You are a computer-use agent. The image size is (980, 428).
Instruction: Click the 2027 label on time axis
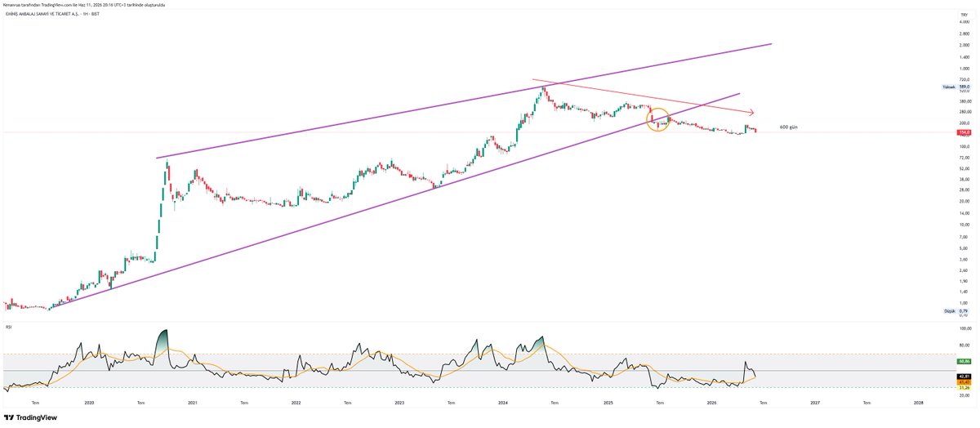coord(815,403)
